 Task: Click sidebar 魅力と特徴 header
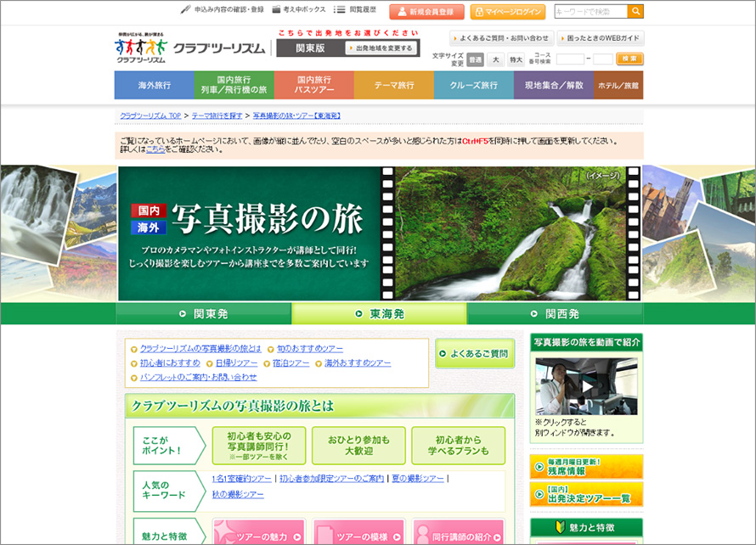(x=586, y=528)
